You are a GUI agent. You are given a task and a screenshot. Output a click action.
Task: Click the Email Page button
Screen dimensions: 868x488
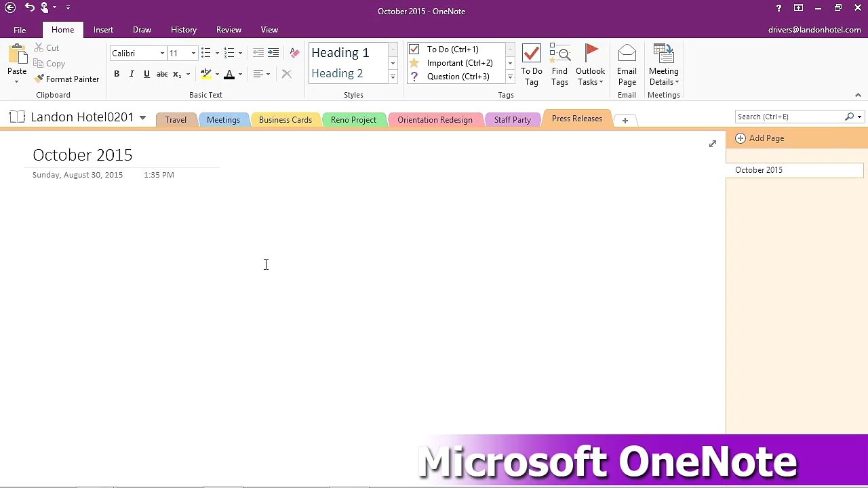click(627, 65)
